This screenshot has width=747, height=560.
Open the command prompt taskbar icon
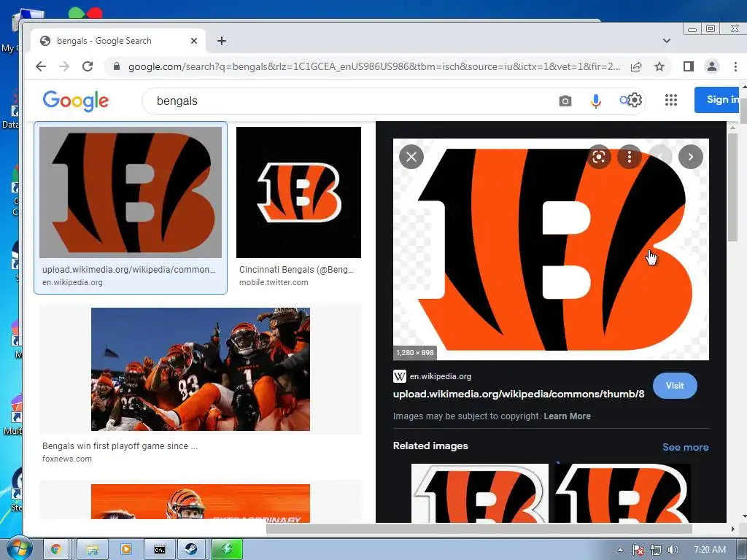160,549
